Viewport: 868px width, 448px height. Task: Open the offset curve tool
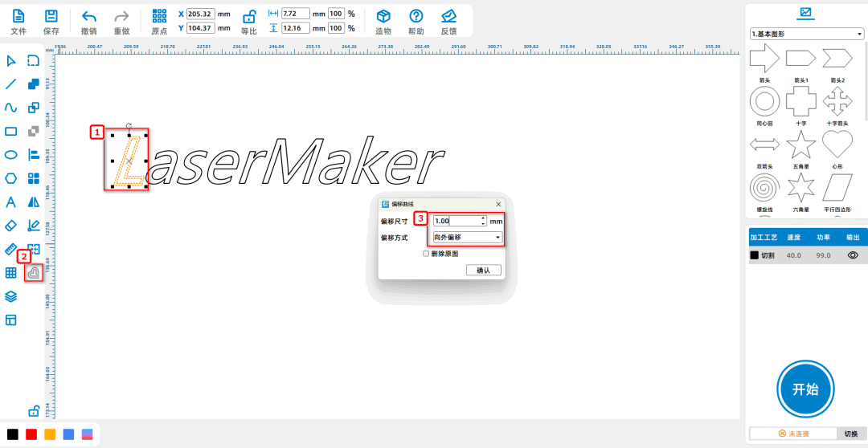point(33,273)
